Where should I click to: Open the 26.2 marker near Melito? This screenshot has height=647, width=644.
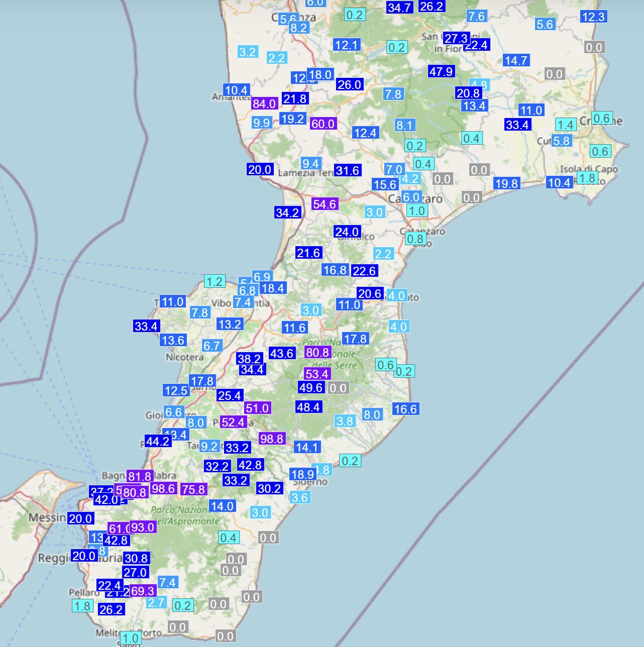pos(111,609)
